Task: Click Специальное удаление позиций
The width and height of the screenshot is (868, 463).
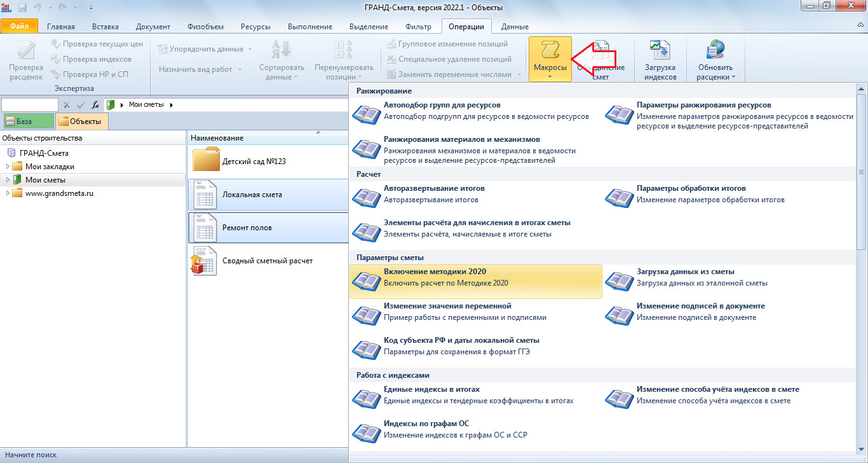Action: [449, 59]
